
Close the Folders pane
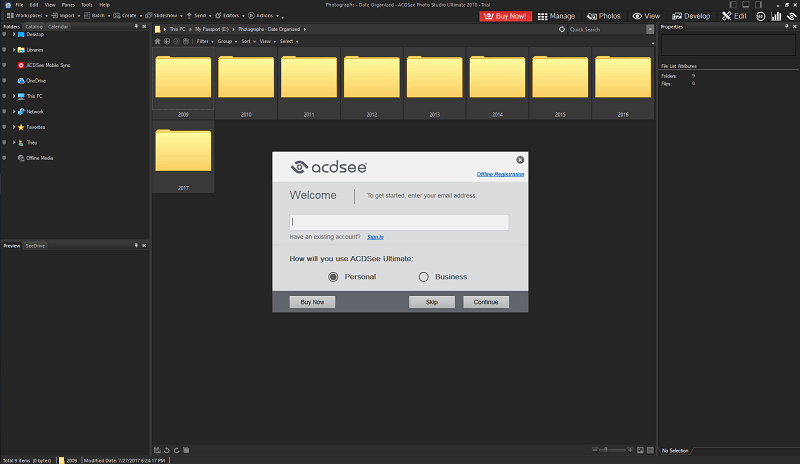[x=144, y=27]
